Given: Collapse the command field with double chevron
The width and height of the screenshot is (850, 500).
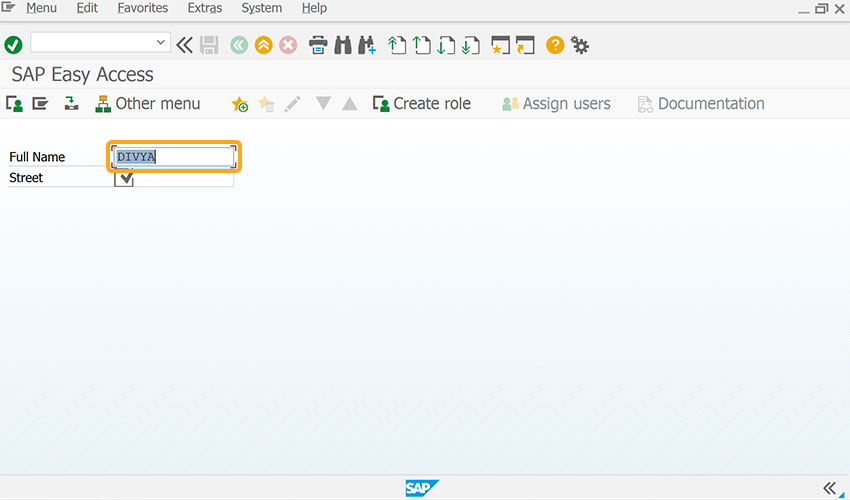Looking at the screenshot, I should (x=184, y=45).
